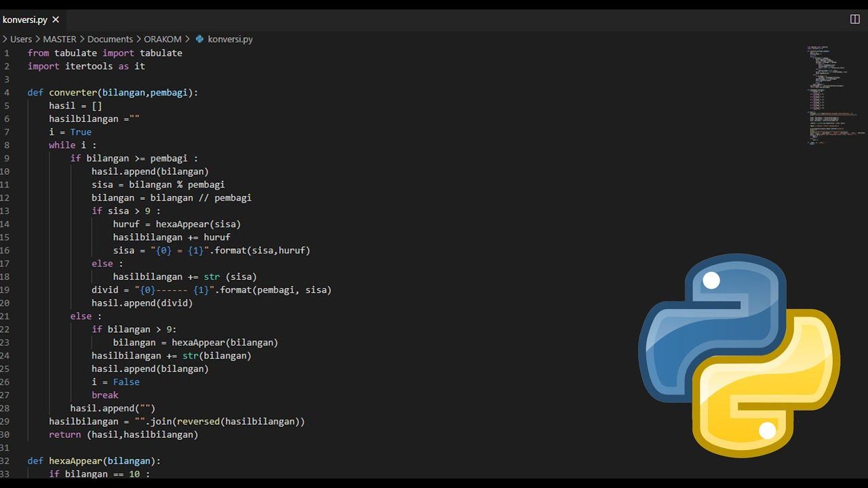Click 'hasilbilangan += str(bilangan)' line
Viewport: 868px width, 488px height.
(172, 356)
